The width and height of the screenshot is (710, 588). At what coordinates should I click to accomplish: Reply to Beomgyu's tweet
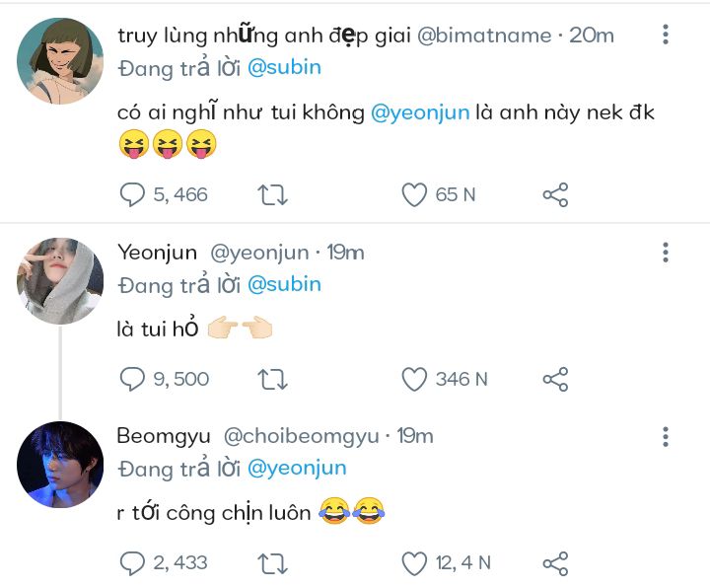click(x=132, y=563)
